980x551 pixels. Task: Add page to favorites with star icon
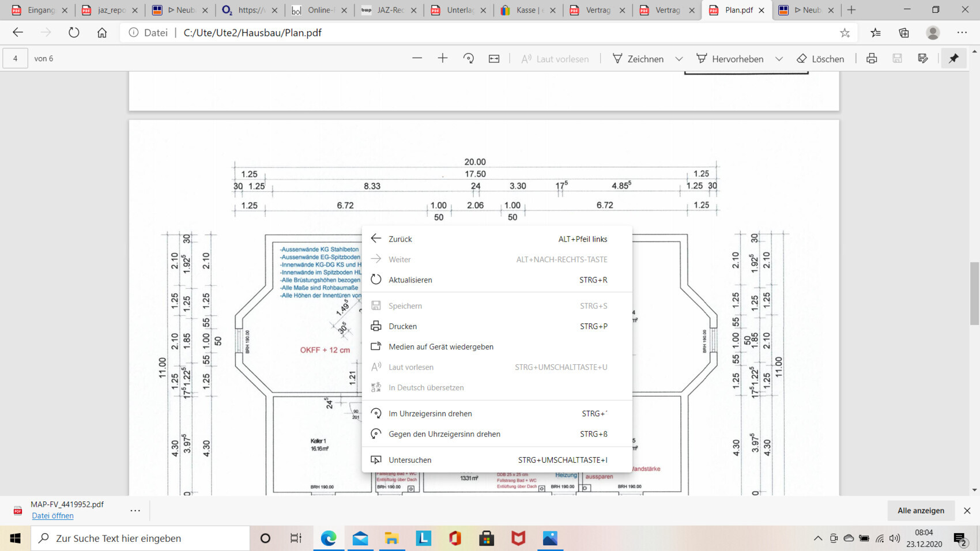click(845, 33)
